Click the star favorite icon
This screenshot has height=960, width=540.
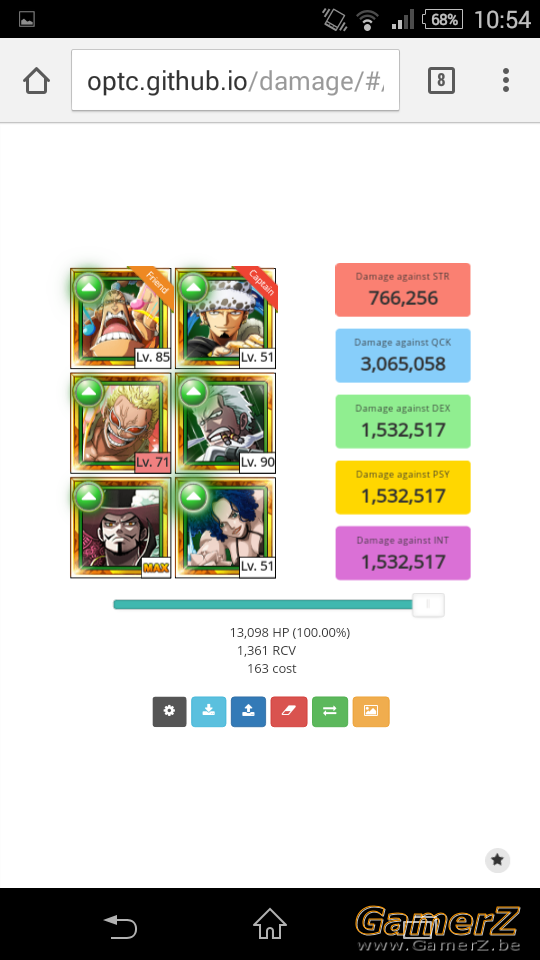(x=497, y=860)
